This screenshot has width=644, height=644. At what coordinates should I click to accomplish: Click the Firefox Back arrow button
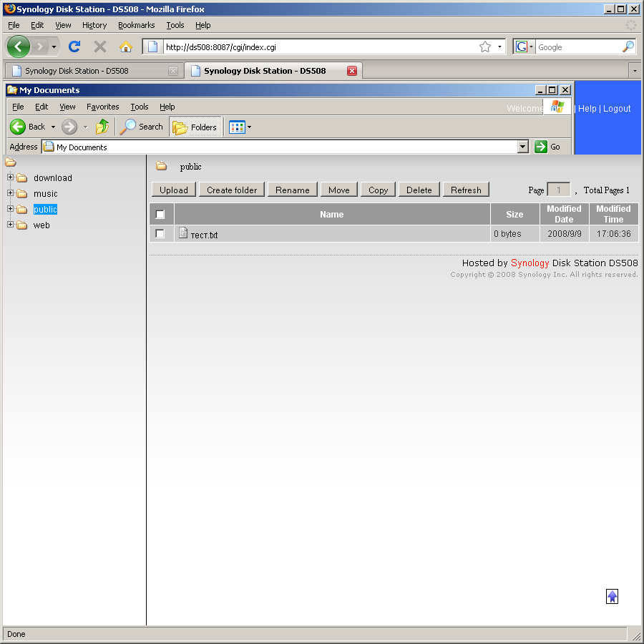[x=19, y=47]
